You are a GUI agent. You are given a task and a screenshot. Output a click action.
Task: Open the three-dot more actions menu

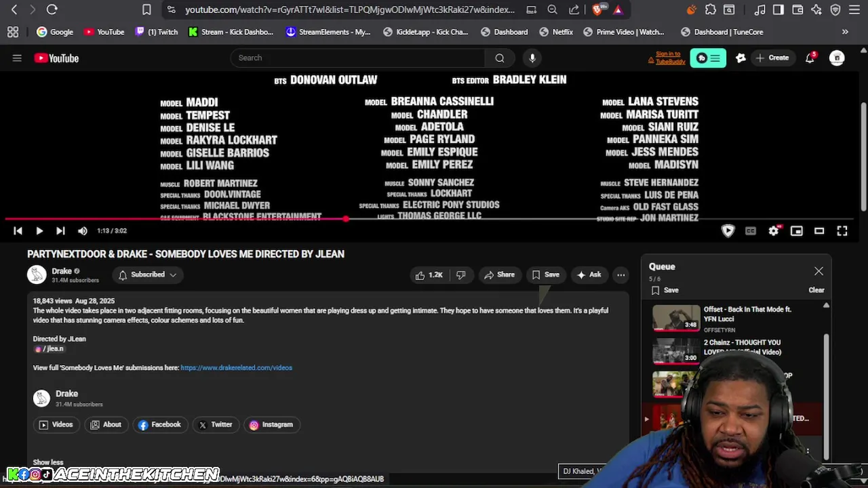[x=620, y=274]
